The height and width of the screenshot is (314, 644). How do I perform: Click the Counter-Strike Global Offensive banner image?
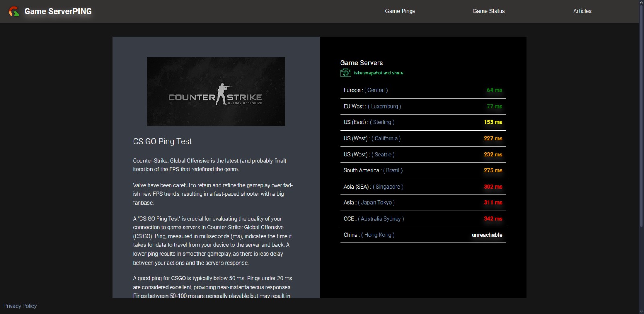tap(216, 92)
